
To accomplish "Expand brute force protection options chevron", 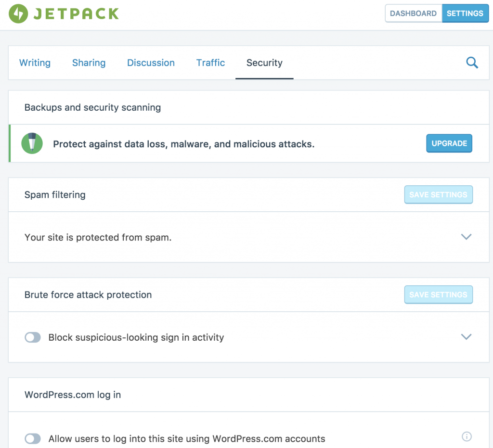I will tap(466, 337).
